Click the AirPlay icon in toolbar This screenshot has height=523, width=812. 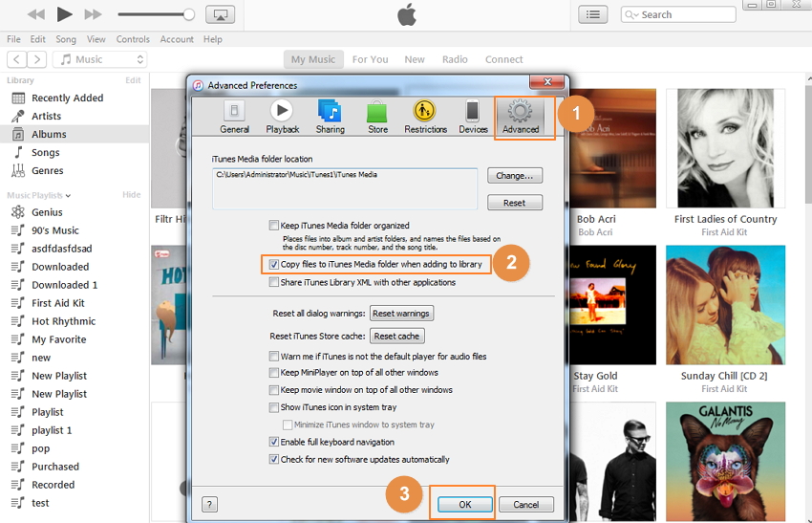(220, 14)
